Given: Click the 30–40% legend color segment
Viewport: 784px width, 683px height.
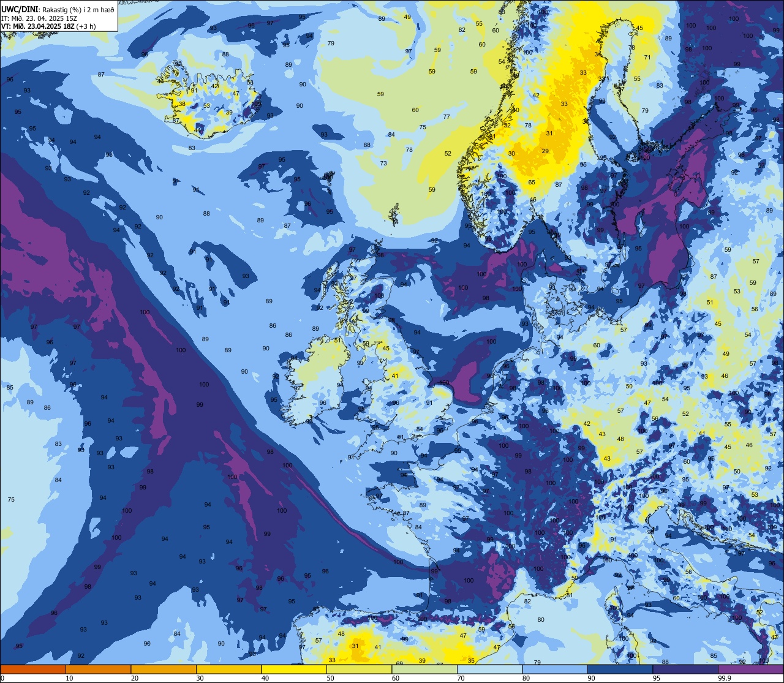Looking at the screenshot, I should click(228, 669).
